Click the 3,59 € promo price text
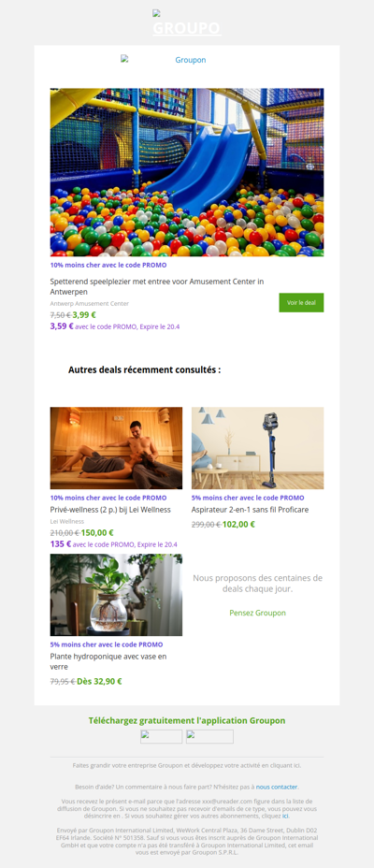 62,326
